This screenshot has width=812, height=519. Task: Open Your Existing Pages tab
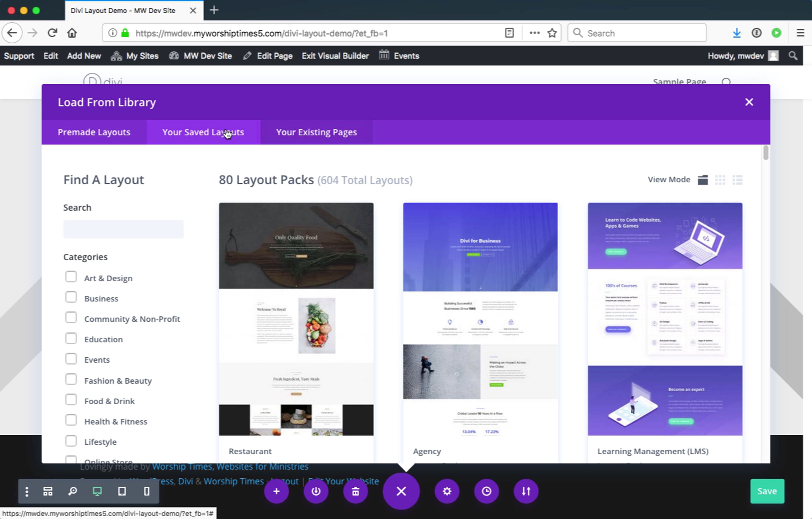click(316, 132)
